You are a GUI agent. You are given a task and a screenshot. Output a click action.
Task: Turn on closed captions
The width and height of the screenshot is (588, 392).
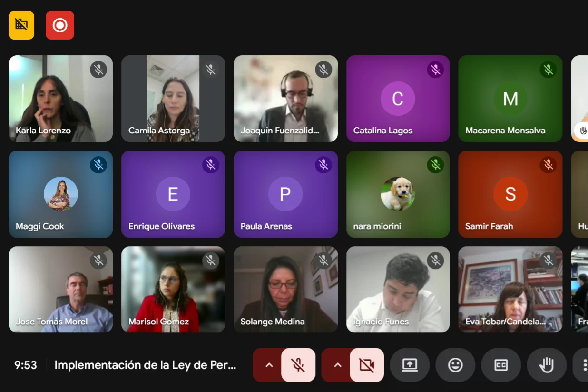coord(501,365)
